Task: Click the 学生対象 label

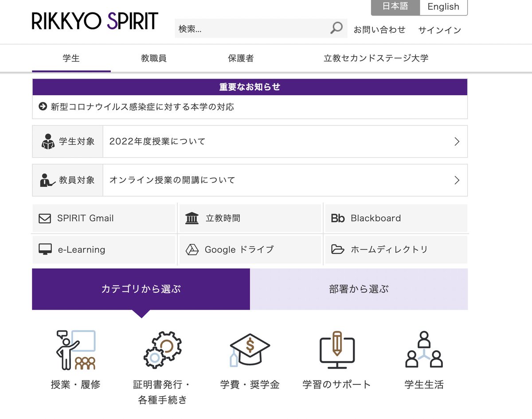Action: coord(77,142)
